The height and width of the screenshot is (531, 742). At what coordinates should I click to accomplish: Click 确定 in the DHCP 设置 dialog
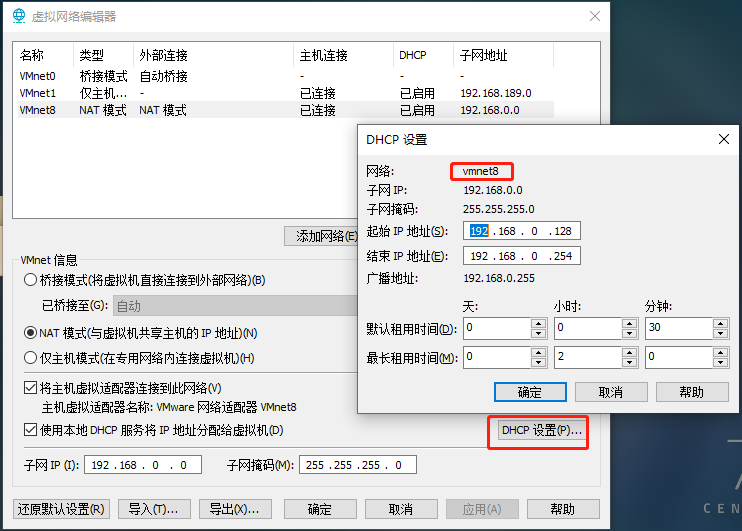[x=530, y=392]
